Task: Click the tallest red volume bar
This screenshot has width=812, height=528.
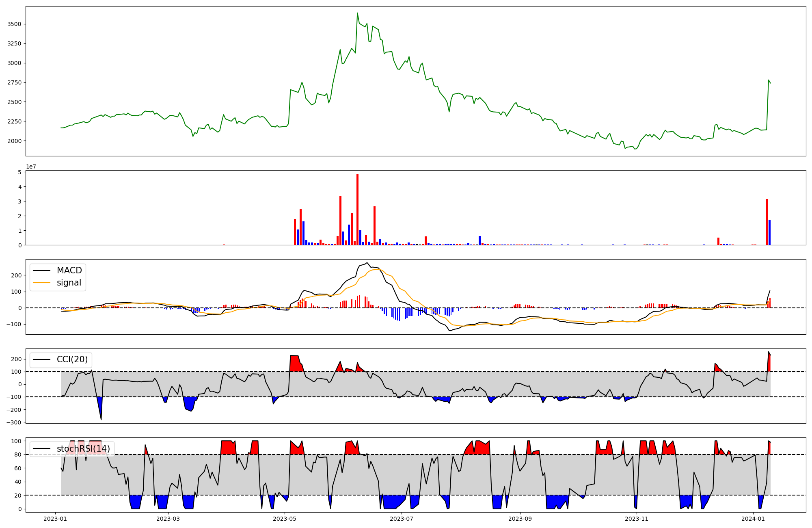Action: (357, 209)
